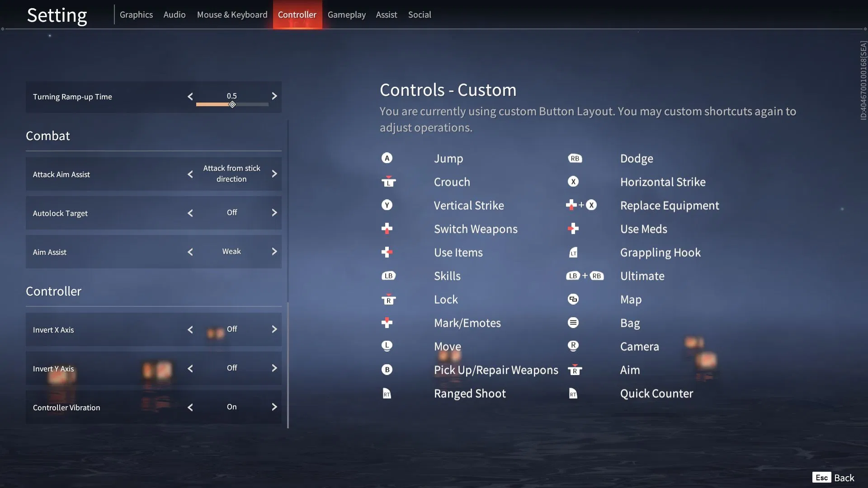The width and height of the screenshot is (868, 488).
Task: Select the Dodge RB button icon
Action: (574, 158)
